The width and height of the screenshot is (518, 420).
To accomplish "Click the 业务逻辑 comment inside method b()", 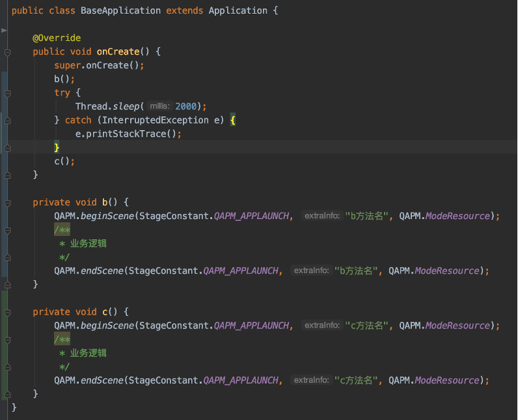I will (x=89, y=244).
